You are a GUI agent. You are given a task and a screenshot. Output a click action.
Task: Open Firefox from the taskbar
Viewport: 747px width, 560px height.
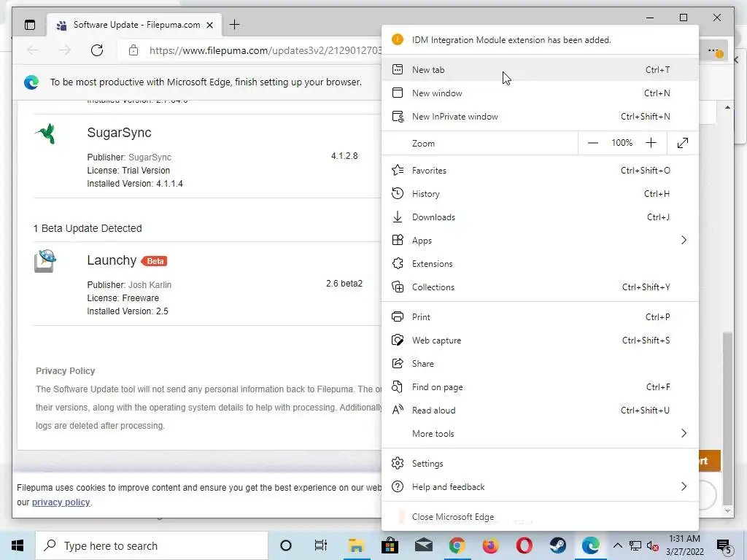490,545
